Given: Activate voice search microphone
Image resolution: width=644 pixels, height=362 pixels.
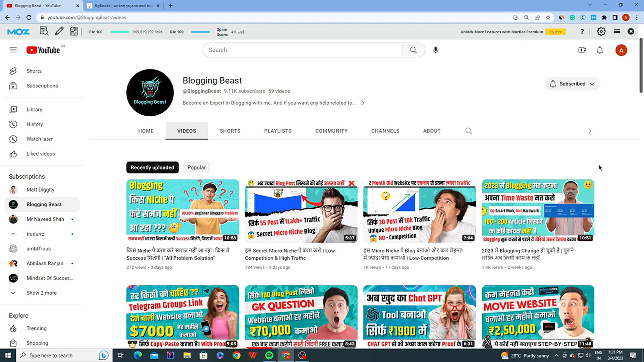Looking at the screenshot, I should click(435, 50).
